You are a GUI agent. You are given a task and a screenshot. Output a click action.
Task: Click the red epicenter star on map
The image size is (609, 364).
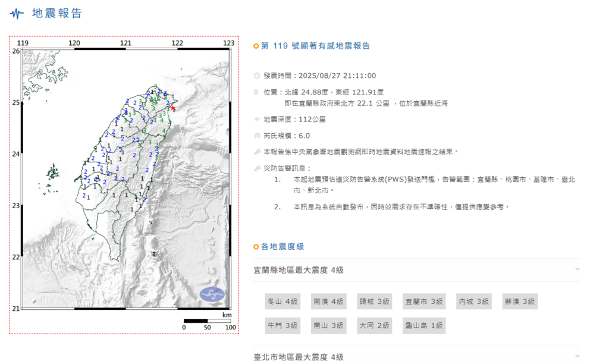[173, 108]
